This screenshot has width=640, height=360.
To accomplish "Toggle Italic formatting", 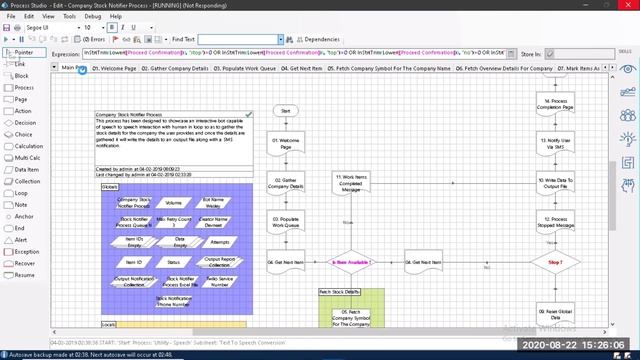I will (x=122, y=28).
